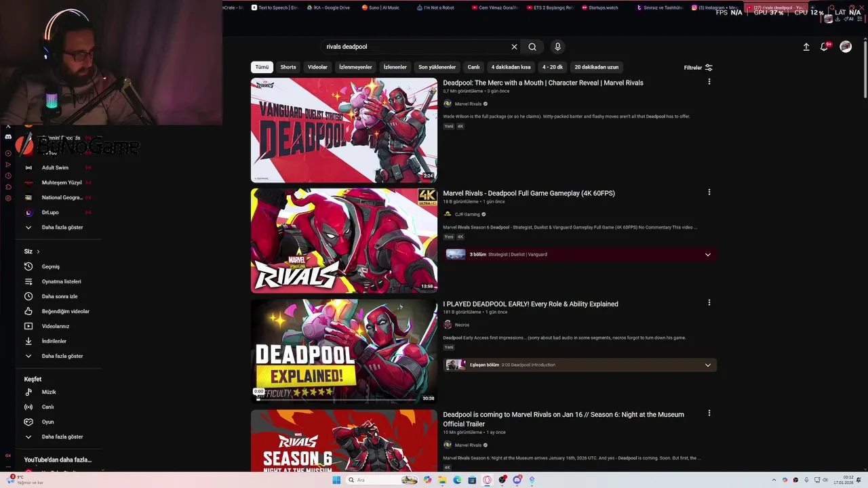Open more options for Character Reveal video
The width and height of the screenshot is (868, 488).
pyautogui.click(x=709, y=82)
